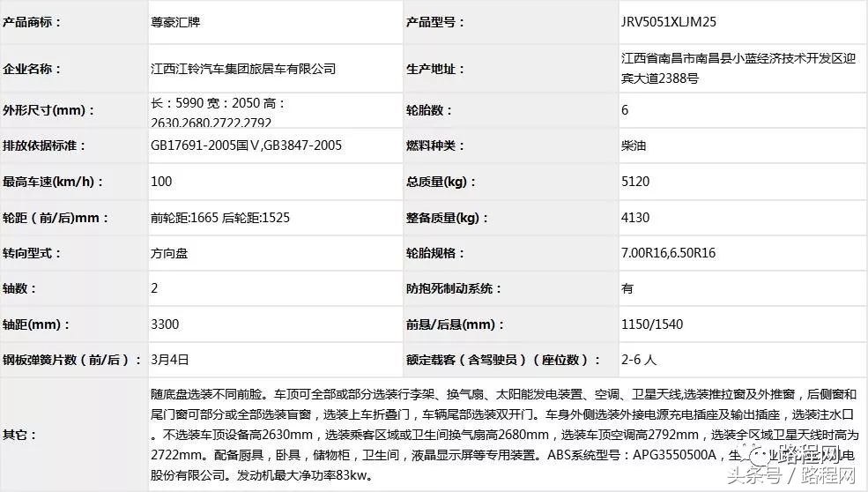
Task: Select the remarks line starting 随底盘选装不同前脸
Action: pos(504,394)
